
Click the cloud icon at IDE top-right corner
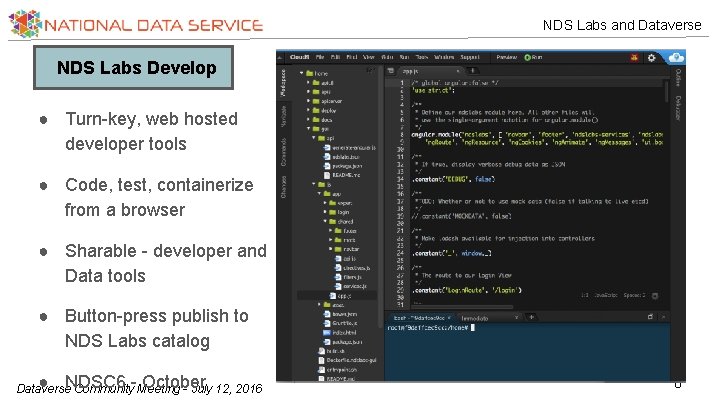pyautogui.click(x=675, y=57)
